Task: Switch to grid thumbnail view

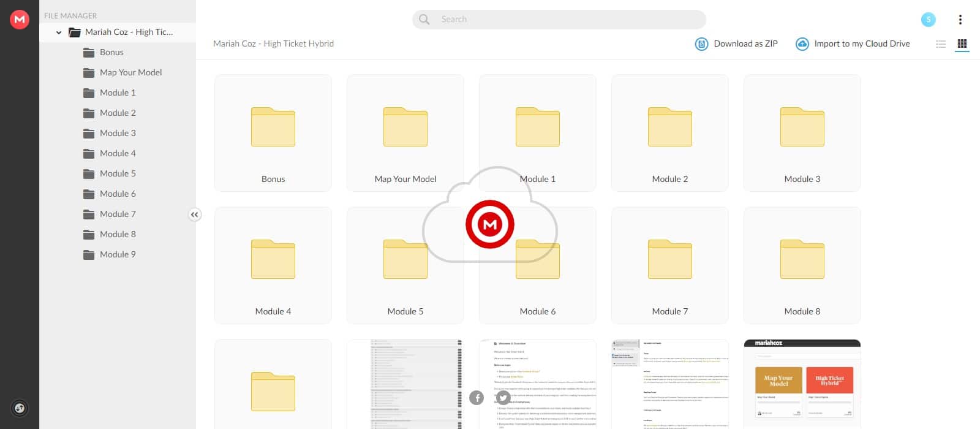Action: click(962, 44)
